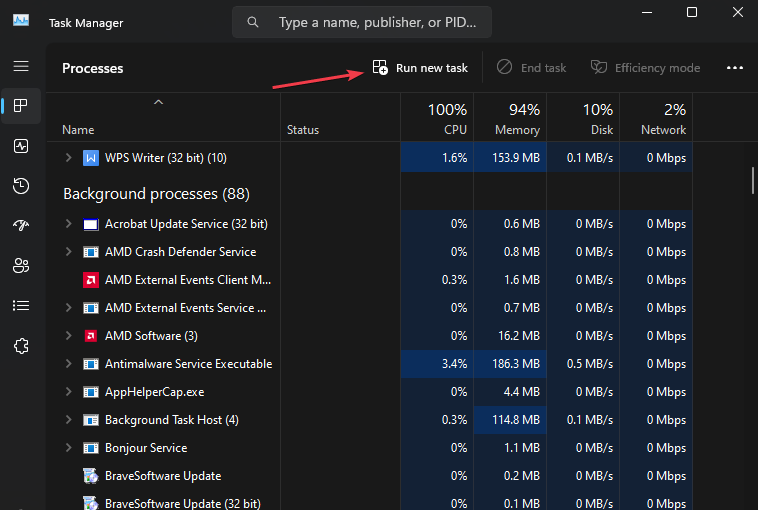
Task: Click the Efficiency mode button
Action: coord(645,68)
